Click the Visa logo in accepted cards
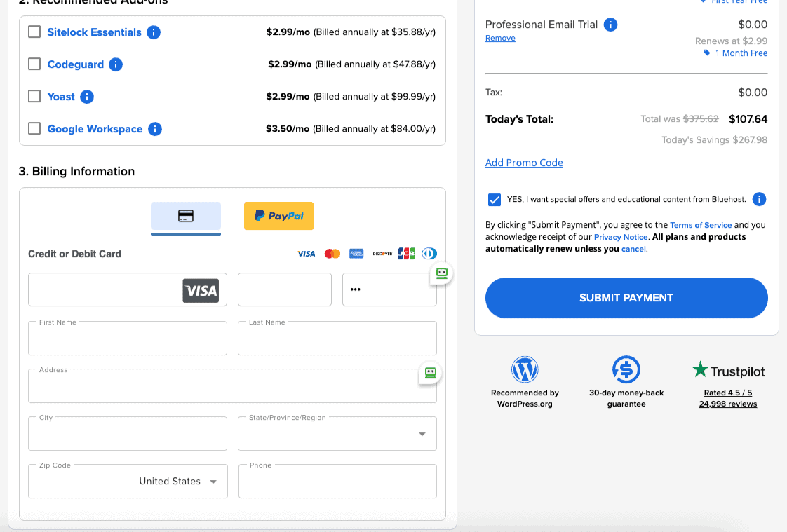 click(x=306, y=254)
